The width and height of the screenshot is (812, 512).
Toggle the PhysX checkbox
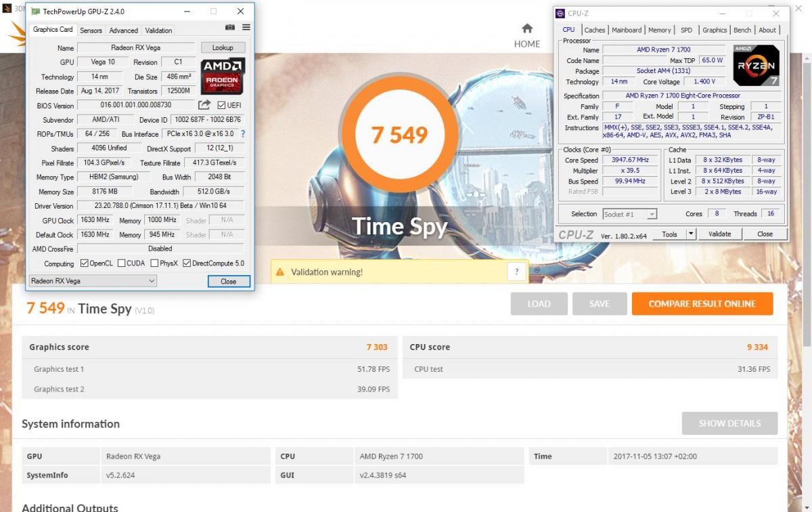coord(155,263)
